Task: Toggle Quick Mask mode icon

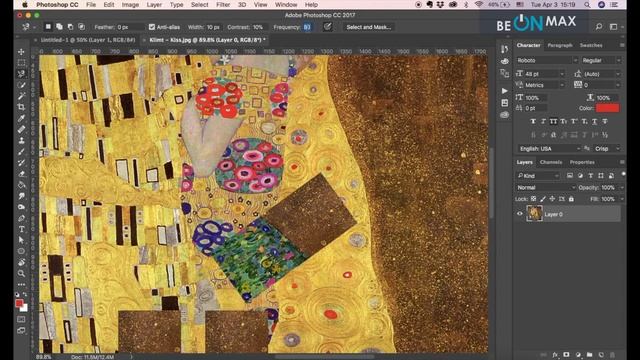Action: click(21, 319)
